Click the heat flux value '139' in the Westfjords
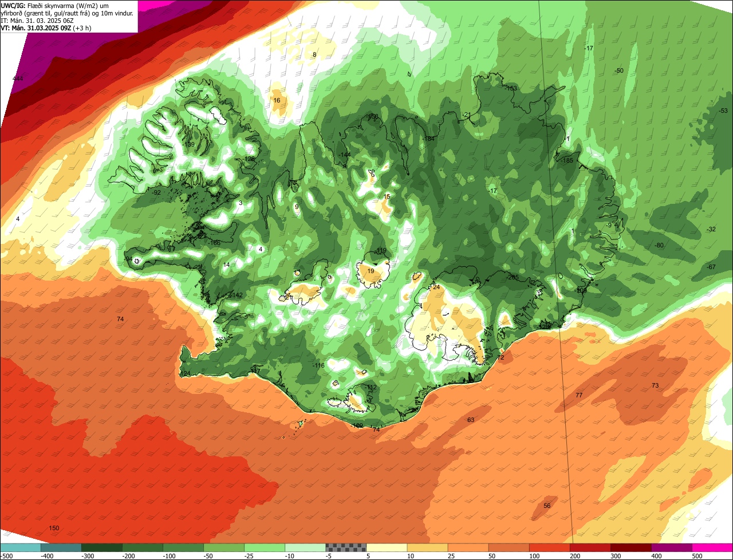Image resolution: width=733 pixels, height=560 pixels. pyautogui.click(x=190, y=144)
